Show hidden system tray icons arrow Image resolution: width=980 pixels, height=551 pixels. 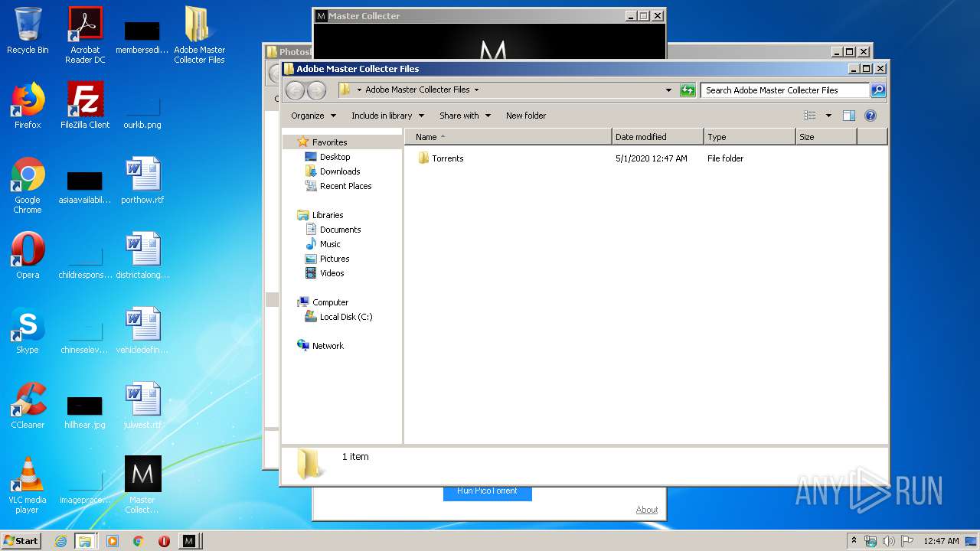pos(854,540)
